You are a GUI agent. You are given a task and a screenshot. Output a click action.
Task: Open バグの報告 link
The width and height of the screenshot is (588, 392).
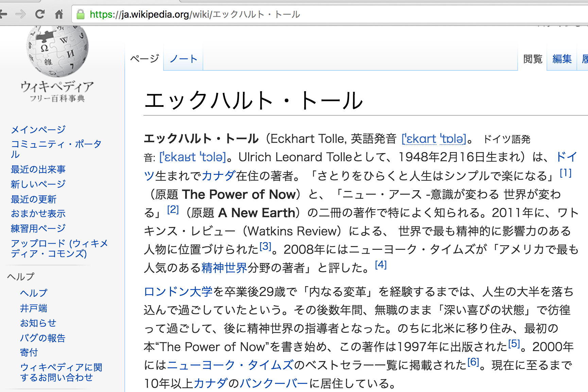coord(42,338)
